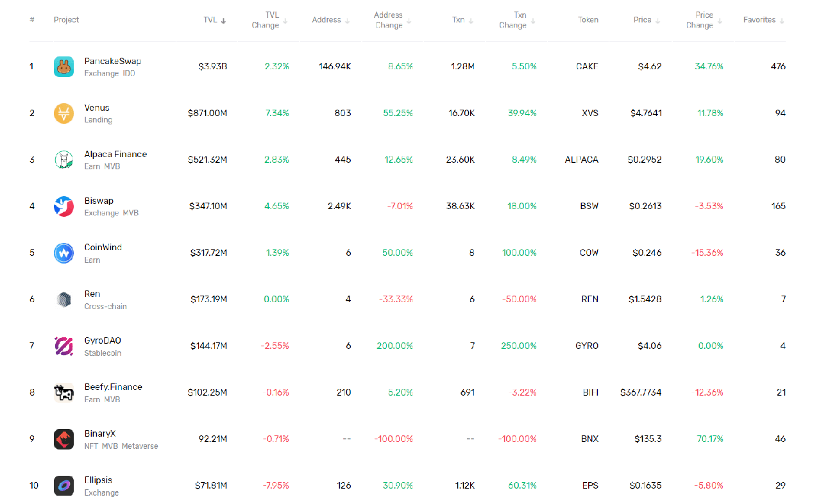This screenshot has height=504, width=821.
Task: Open the GyroDAO project link
Action: click(x=103, y=340)
